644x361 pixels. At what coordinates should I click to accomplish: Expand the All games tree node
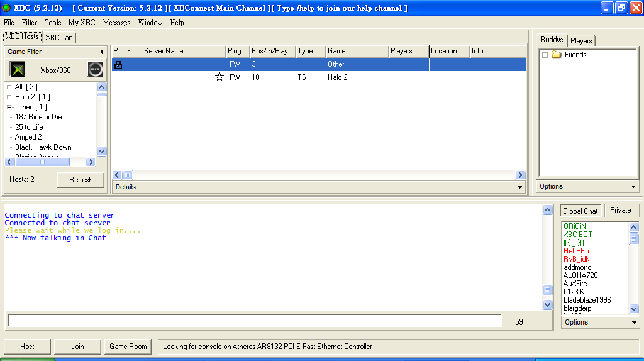(9, 87)
